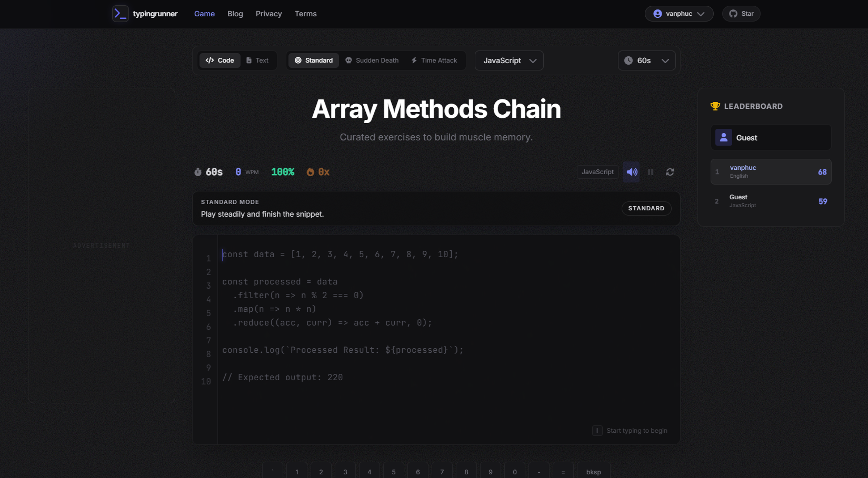
Task: Click the Expected output comment line
Action: 283,378
